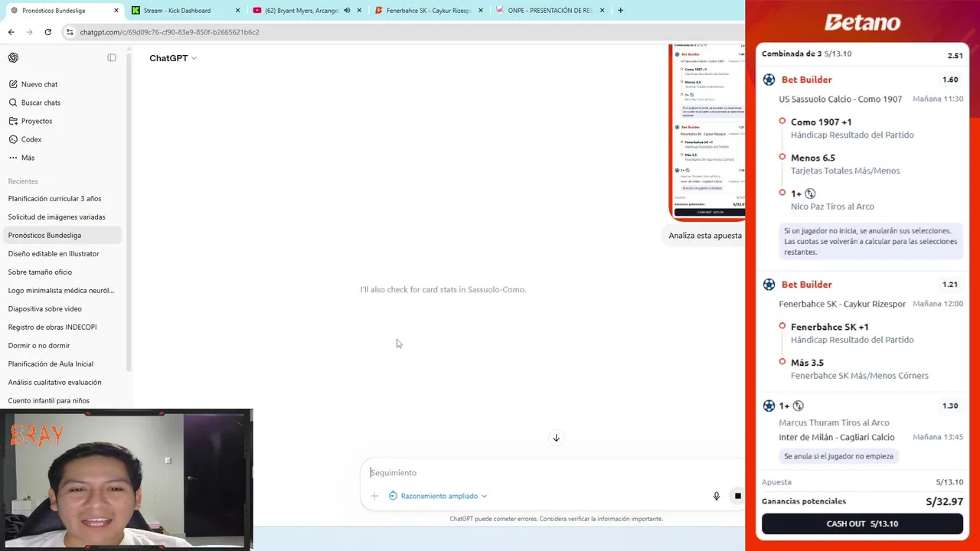980x551 pixels.
Task: Collapse sidebar with the panel toggle icon
Action: 112,58
